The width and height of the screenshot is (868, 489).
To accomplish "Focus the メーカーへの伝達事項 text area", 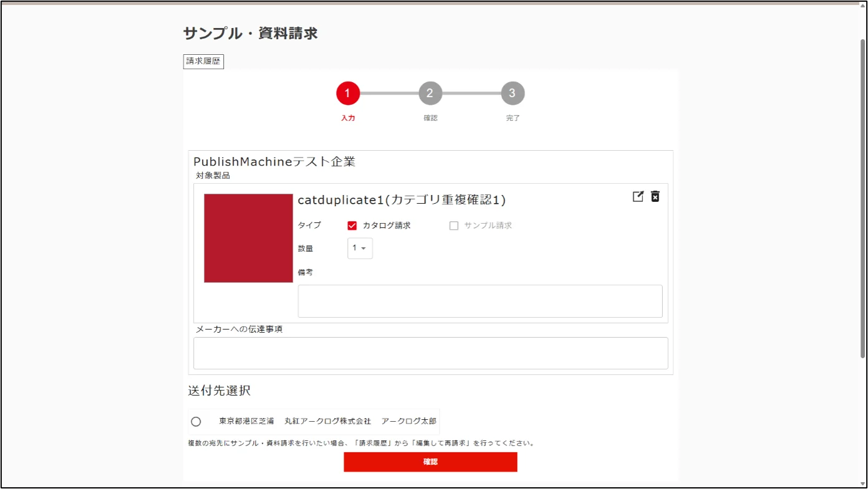I will click(430, 353).
